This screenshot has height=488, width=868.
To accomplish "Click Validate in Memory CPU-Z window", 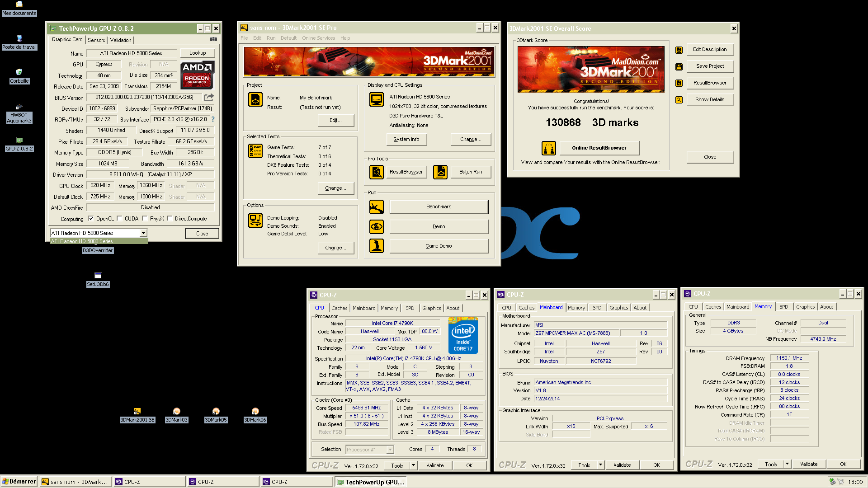I will (808, 464).
